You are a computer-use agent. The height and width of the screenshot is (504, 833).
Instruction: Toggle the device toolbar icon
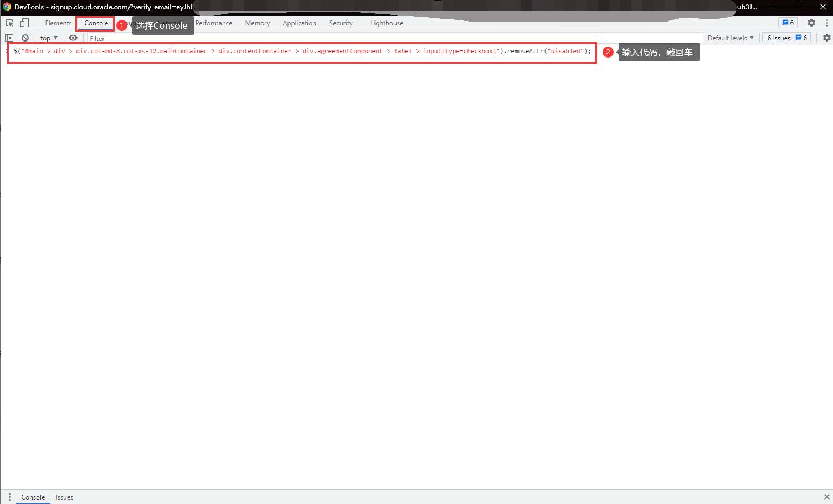tap(24, 23)
